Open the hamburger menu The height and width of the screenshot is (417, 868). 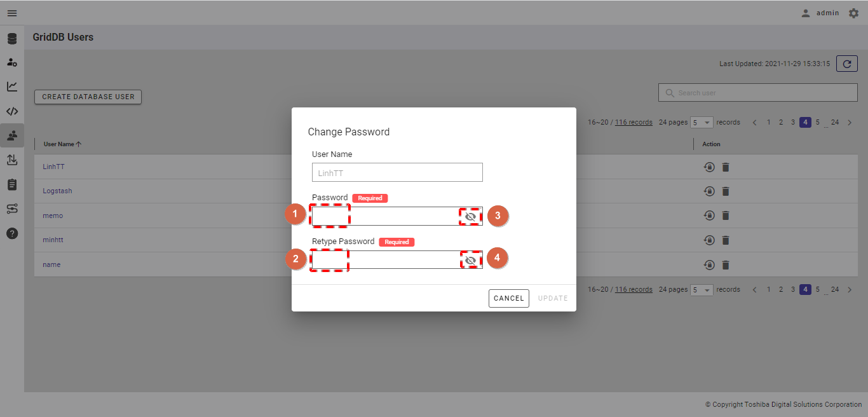click(x=12, y=13)
